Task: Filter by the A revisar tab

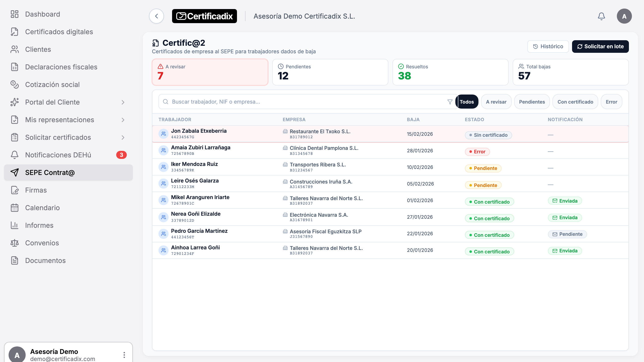Action: (496, 102)
